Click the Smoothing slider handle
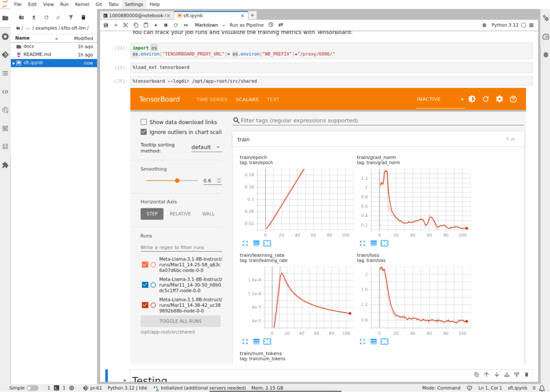 tap(177, 180)
